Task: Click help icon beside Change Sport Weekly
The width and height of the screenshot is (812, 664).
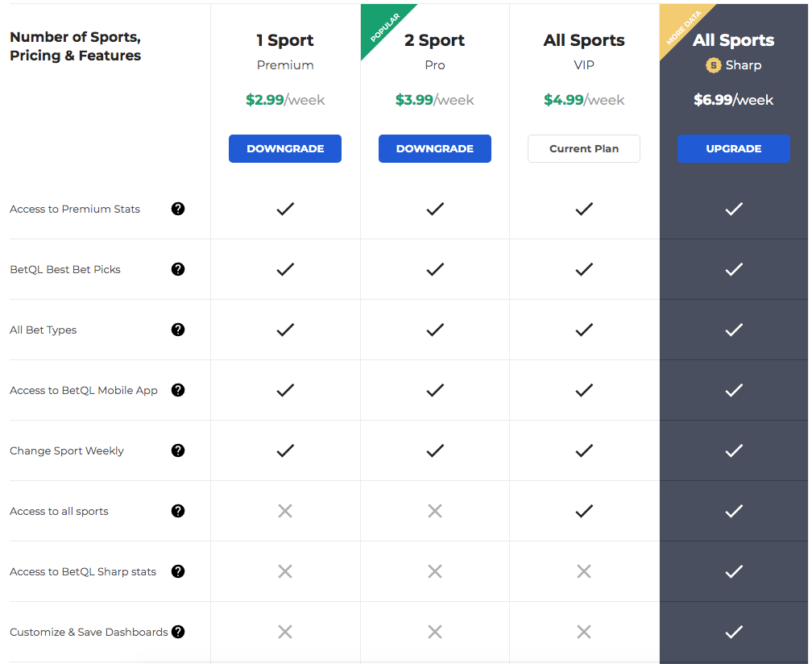Action: (x=177, y=450)
